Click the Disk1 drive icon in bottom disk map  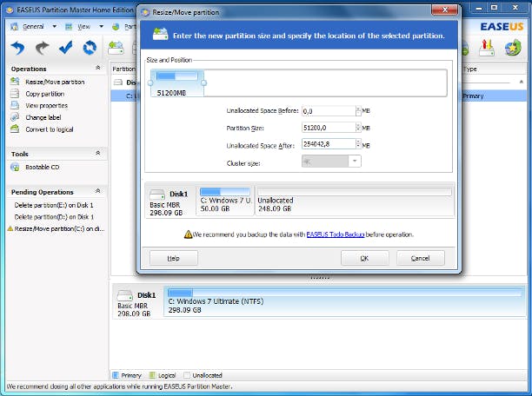[x=124, y=295]
